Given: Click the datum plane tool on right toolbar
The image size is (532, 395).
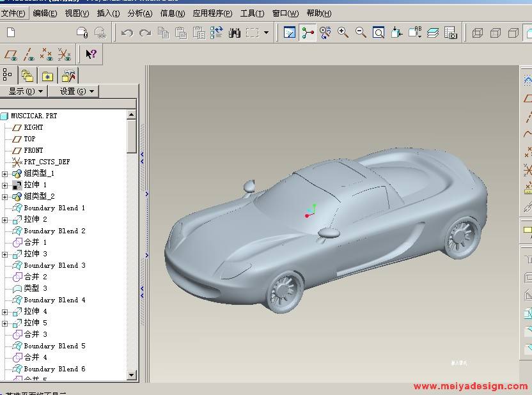Looking at the screenshot, I should click(528, 98).
